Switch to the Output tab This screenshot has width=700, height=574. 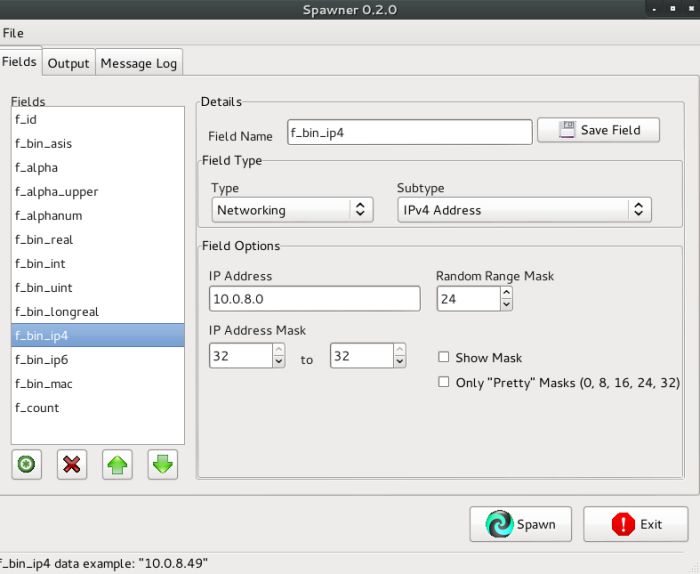68,63
